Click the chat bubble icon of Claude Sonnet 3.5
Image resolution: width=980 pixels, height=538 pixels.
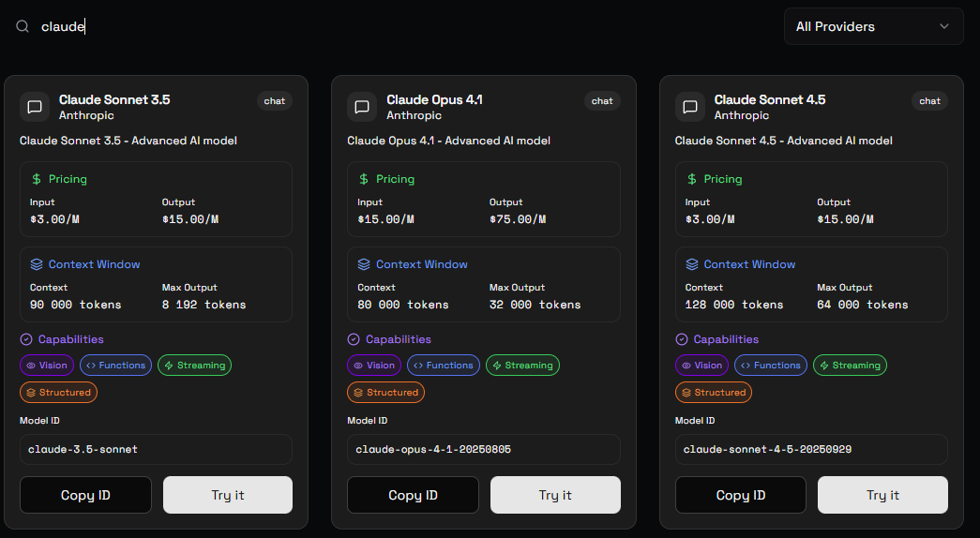(x=35, y=107)
